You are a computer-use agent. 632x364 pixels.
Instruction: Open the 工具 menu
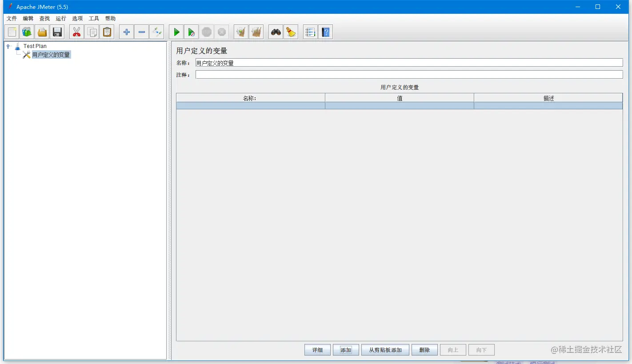[x=94, y=19]
